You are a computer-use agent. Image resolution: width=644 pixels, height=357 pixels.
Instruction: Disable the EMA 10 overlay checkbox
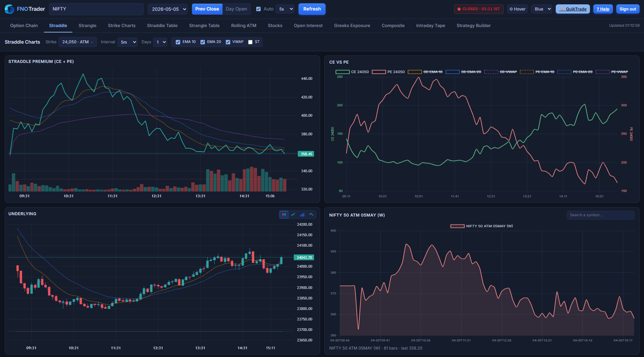[178, 42]
